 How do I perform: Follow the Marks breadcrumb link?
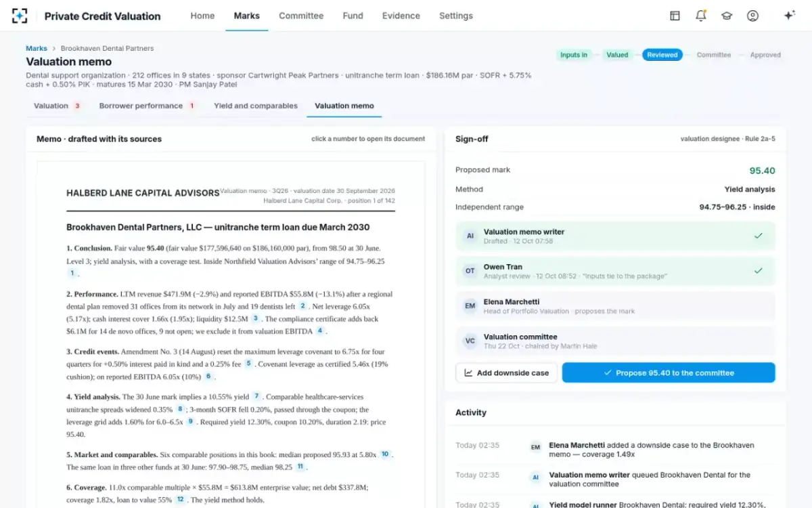37,49
